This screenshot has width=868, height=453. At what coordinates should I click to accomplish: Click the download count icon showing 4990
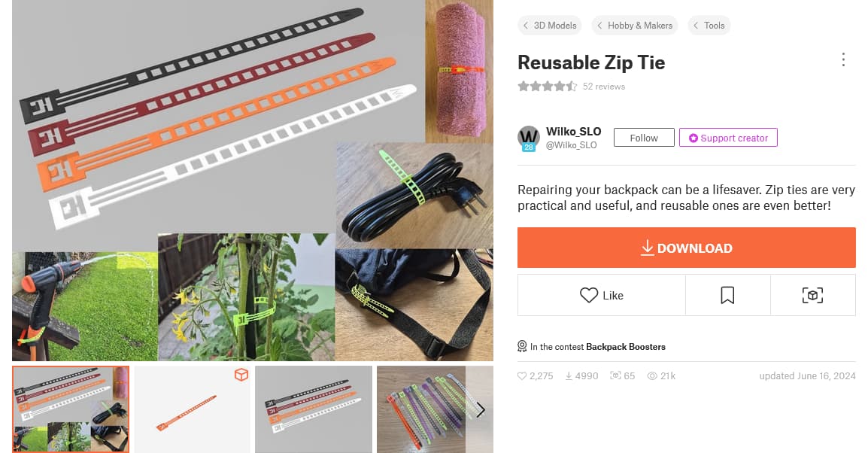[x=569, y=376]
